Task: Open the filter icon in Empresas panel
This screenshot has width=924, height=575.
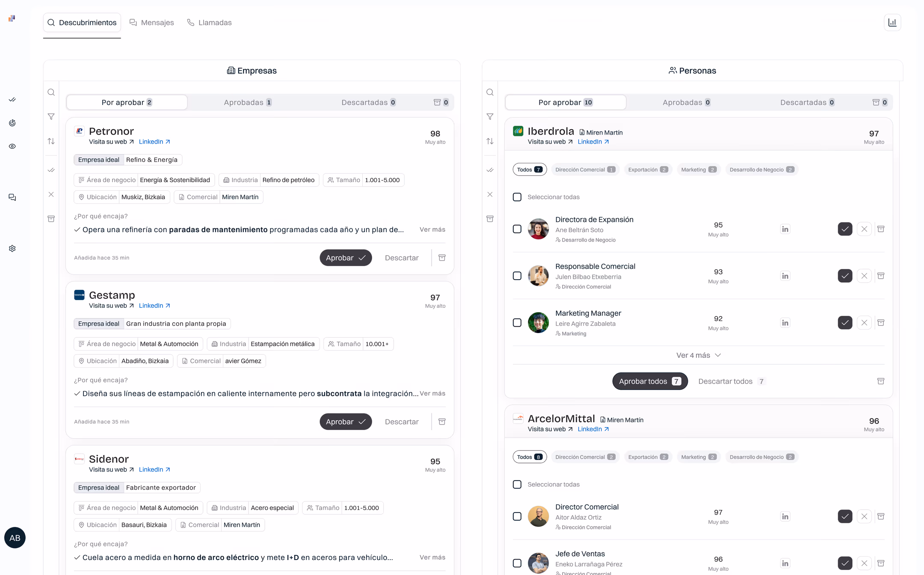Action: (x=51, y=116)
